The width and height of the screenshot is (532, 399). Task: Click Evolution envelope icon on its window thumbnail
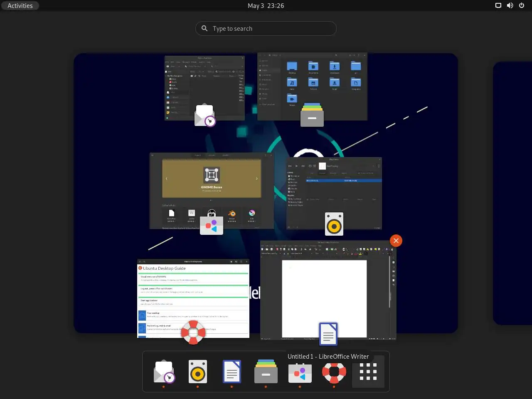tap(205, 116)
